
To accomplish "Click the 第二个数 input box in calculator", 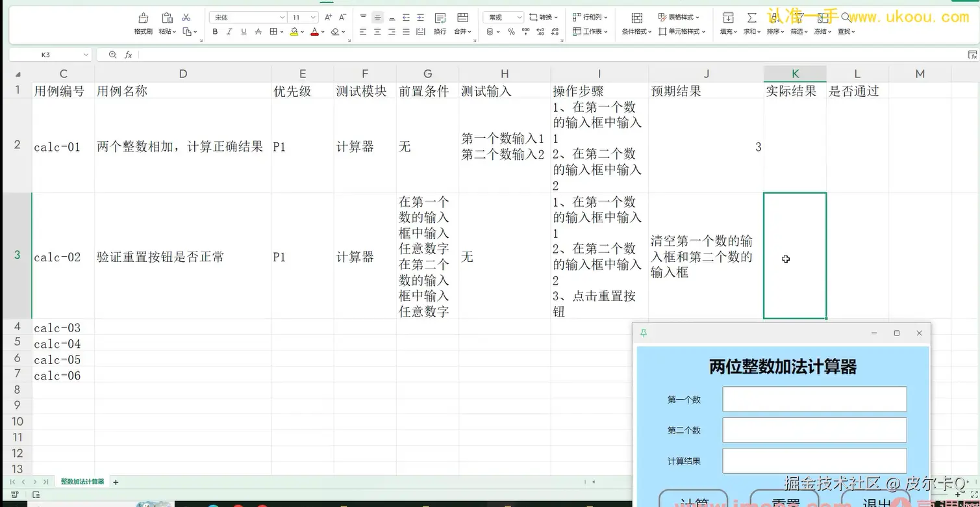I will 814,430.
